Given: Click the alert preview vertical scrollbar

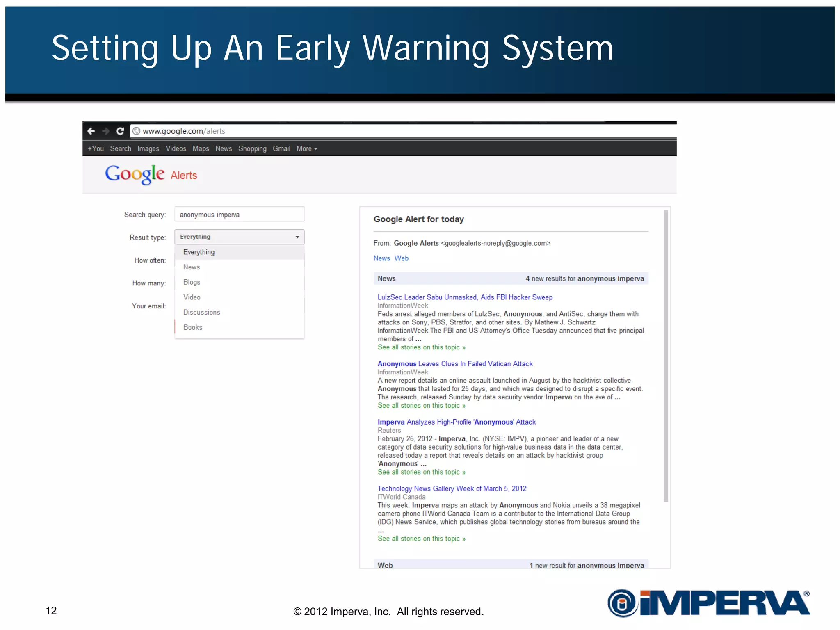Looking at the screenshot, I should pyautogui.click(x=666, y=356).
